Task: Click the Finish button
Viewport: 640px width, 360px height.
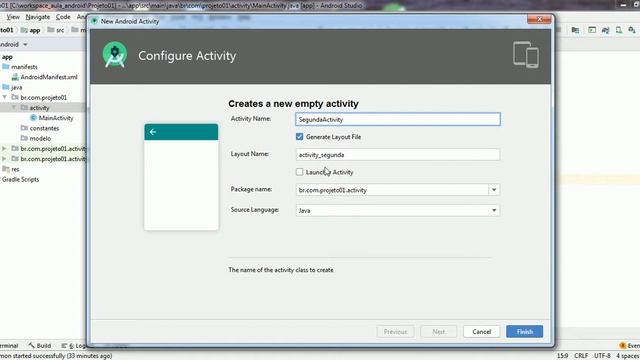Action: pos(524,331)
